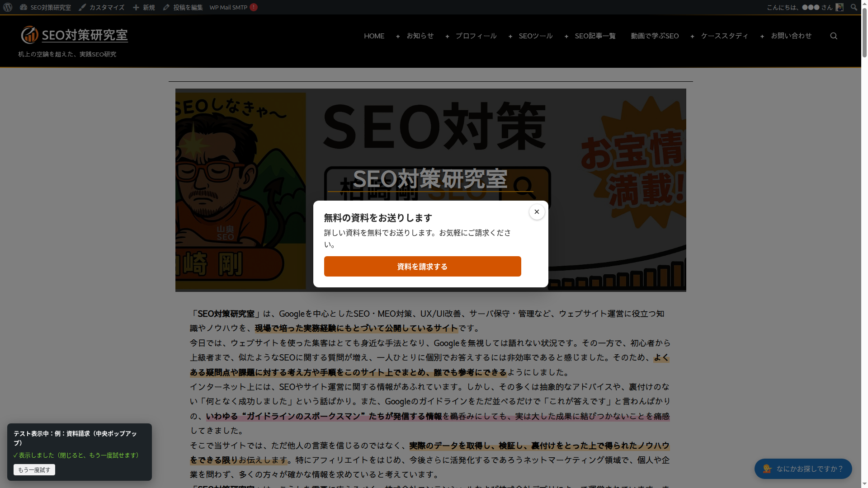This screenshot has height=488, width=868.
Task: Open the SEO記事一覧 menu item
Action: pyautogui.click(x=595, y=36)
